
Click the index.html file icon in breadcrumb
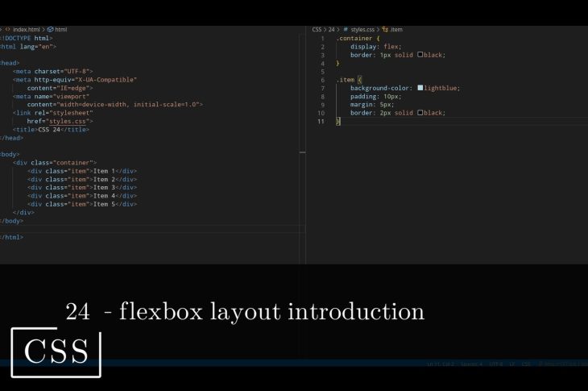(8, 29)
